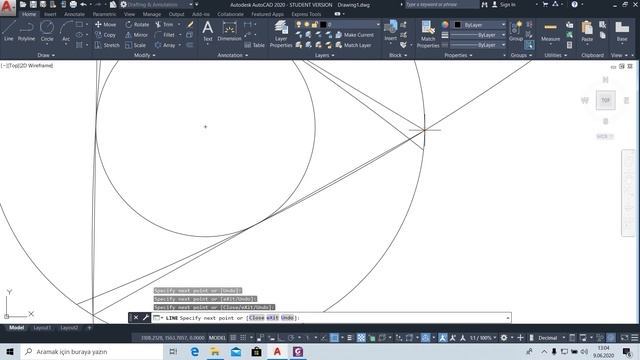640x360 pixels.
Task: Switch to Layout1 tab
Action: click(x=42, y=328)
